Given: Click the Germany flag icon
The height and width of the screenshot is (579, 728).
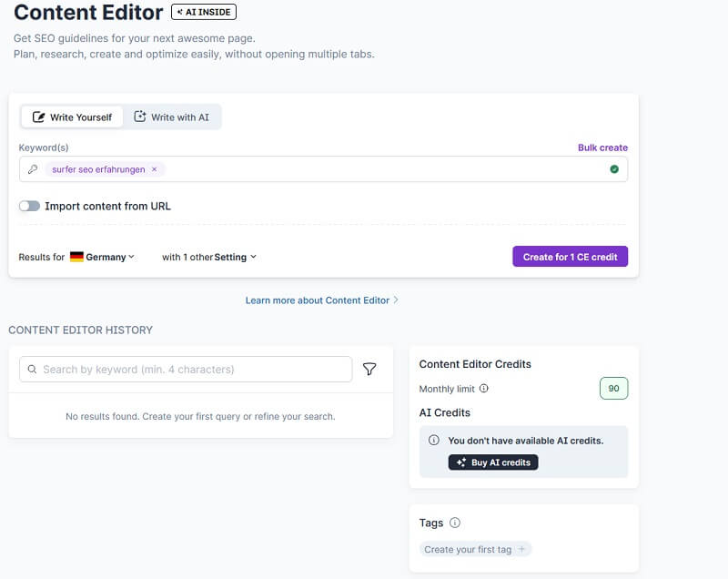Looking at the screenshot, I should [76, 257].
